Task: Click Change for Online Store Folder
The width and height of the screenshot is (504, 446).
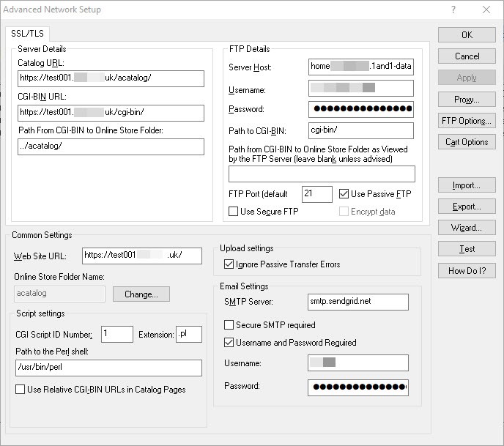Action: (x=141, y=294)
